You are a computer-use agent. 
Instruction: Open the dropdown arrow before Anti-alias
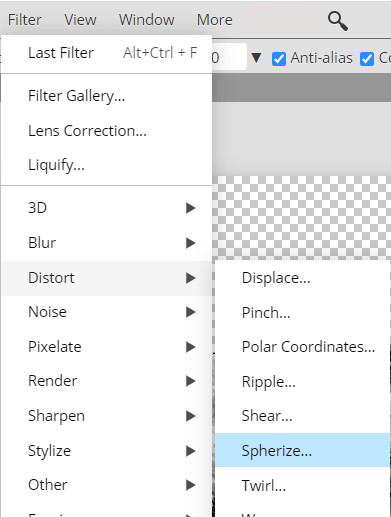(256, 58)
